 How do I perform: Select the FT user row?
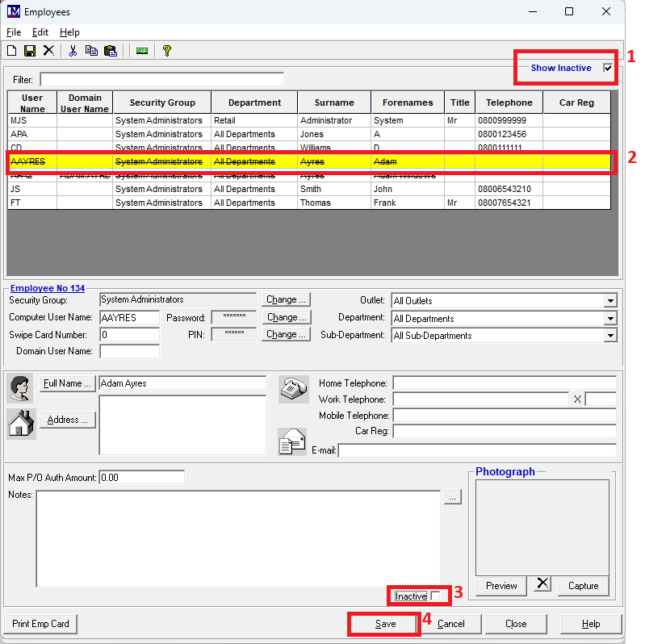(309, 203)
